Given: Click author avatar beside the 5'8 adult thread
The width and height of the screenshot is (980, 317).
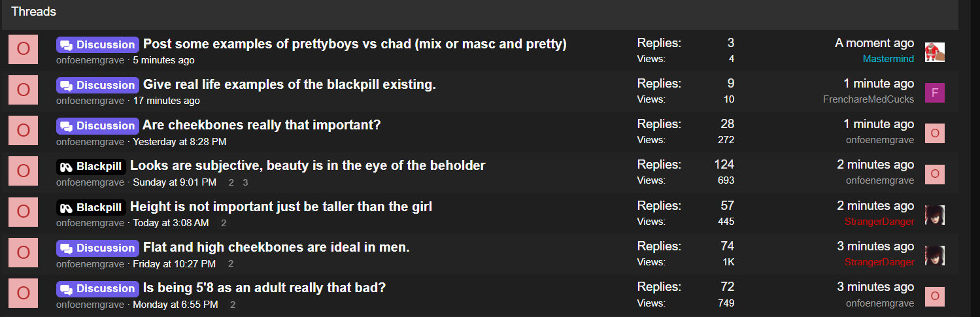Looking at the screenshot, I should 23,293.
